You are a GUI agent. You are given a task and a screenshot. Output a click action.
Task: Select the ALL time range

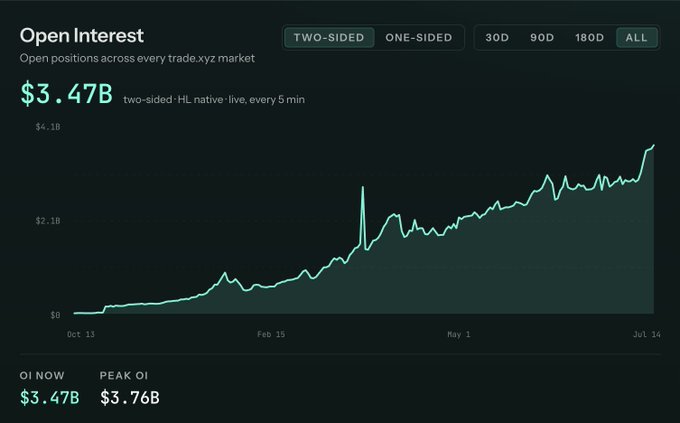[636, 38]
